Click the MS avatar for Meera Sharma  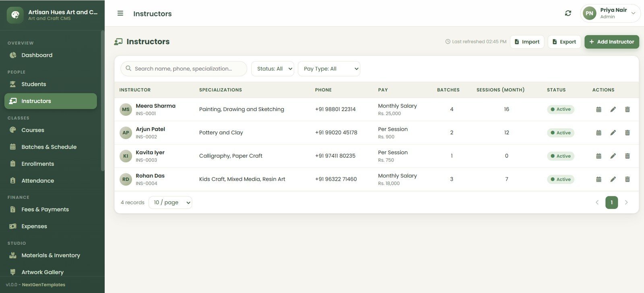pos(126,109)
